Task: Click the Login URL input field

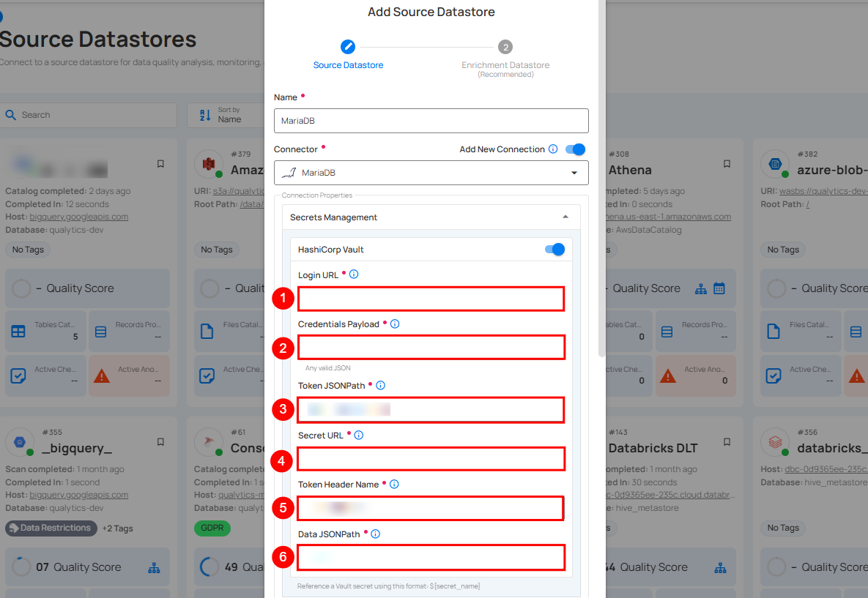Action: (431, 299)
